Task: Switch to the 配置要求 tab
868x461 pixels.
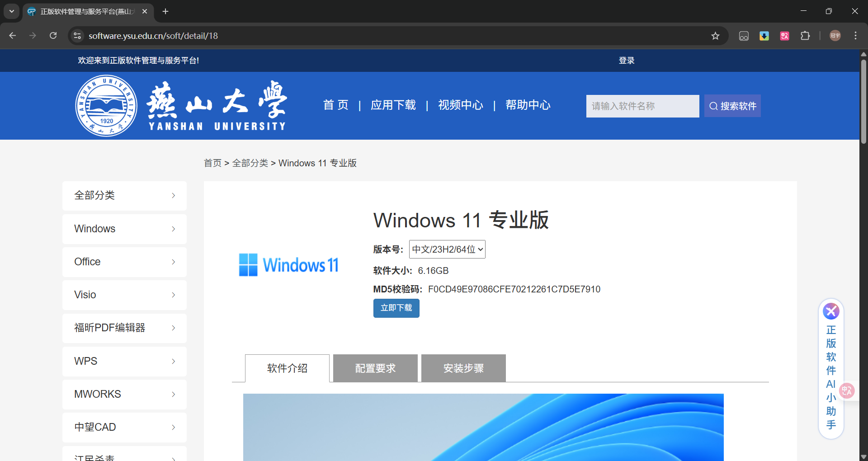Action: coord(375,368)
